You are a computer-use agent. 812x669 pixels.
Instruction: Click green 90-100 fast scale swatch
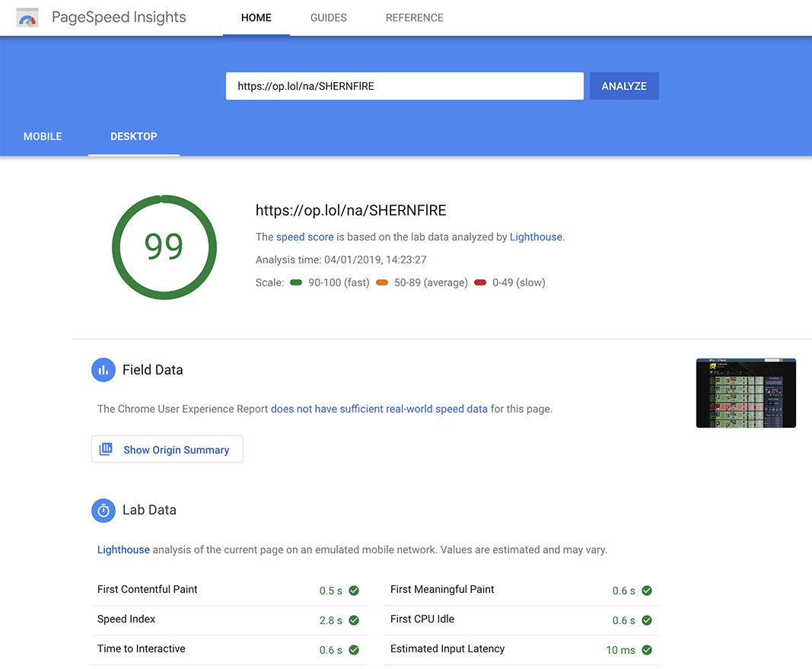point(296,282)
